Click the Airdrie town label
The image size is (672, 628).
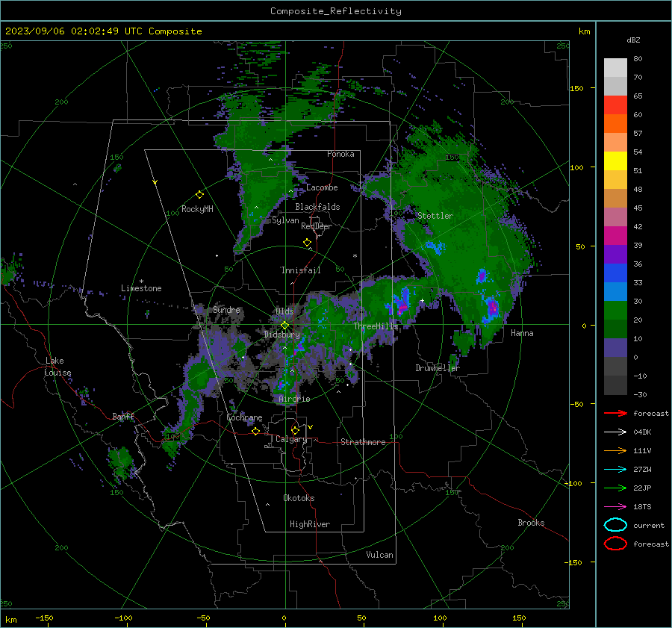294,399
